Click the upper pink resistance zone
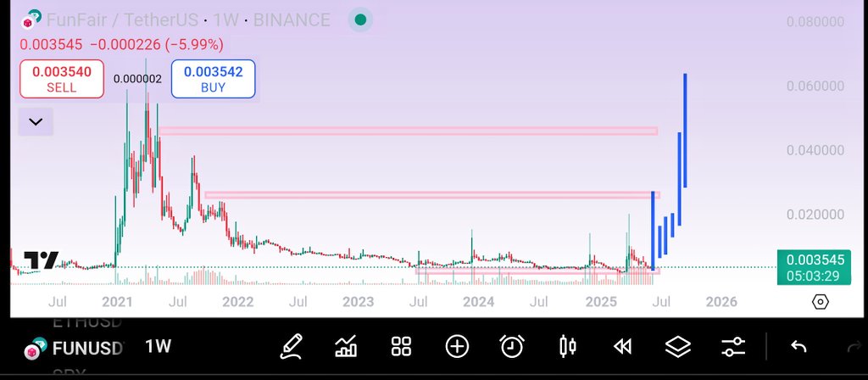The height and width of the screenshot is (380, 868). click(408, 131)
